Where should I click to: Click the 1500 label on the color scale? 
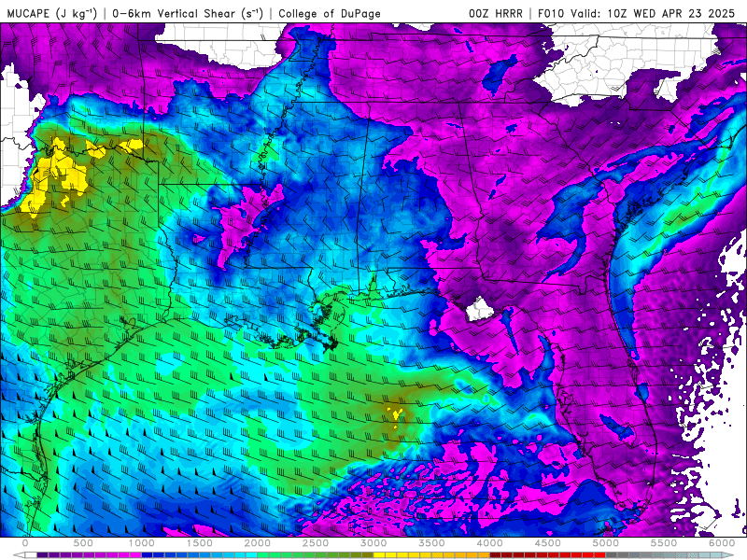point(199,543)
